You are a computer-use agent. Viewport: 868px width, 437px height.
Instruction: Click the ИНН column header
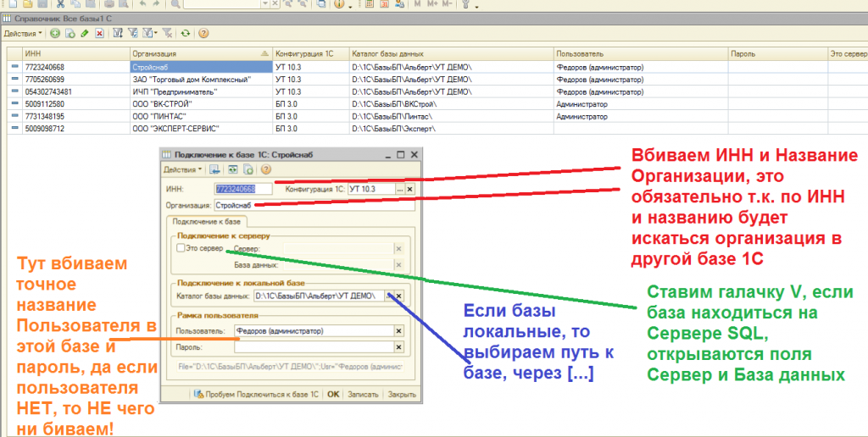(76, 53)
